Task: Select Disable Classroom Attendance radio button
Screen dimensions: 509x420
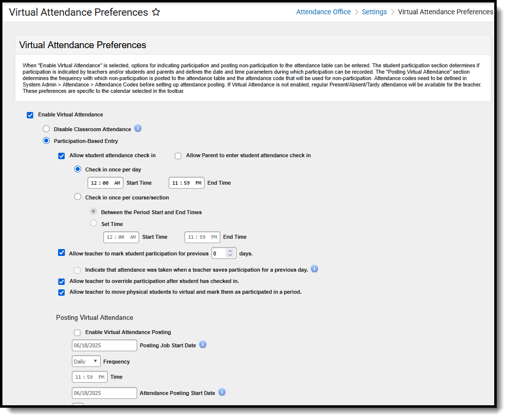Action: pyautogui.click(x=46, y=129)
